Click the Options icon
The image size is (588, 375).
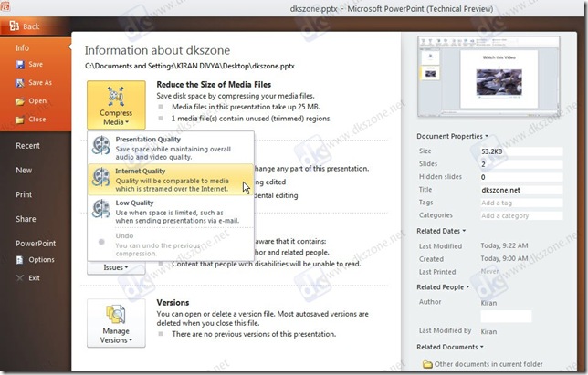pyautogui.click(x=20, y=260)
